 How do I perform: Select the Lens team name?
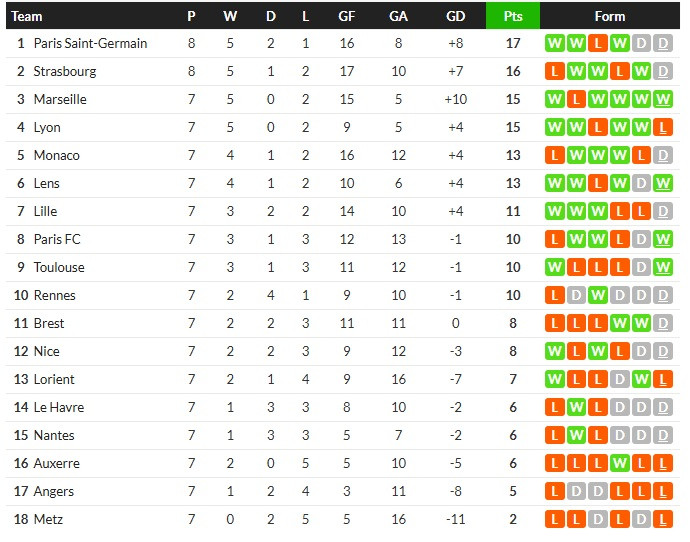point(47,184)
